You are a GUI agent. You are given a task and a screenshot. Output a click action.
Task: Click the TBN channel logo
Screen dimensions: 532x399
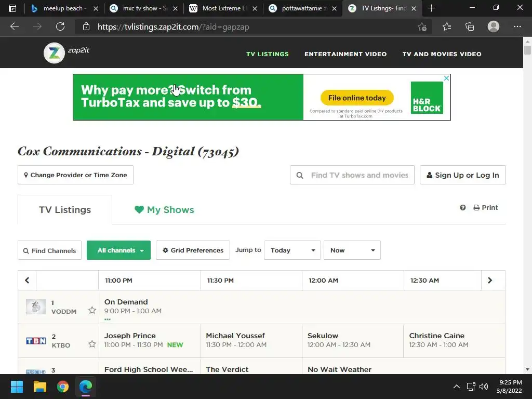click(36, 341)
